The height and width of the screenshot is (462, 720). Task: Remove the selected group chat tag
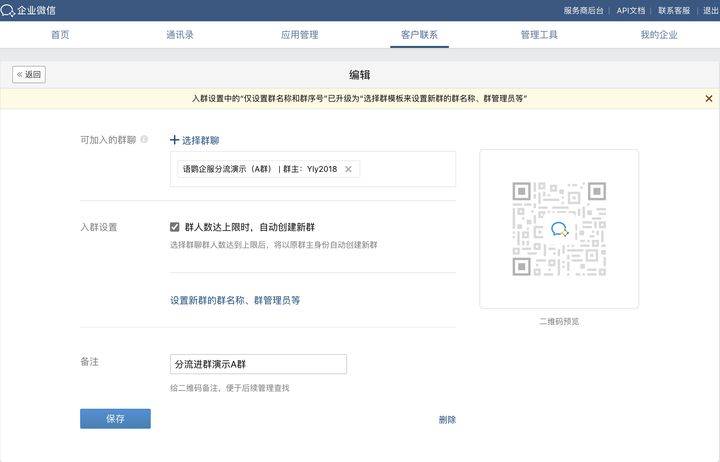[348, 169]
